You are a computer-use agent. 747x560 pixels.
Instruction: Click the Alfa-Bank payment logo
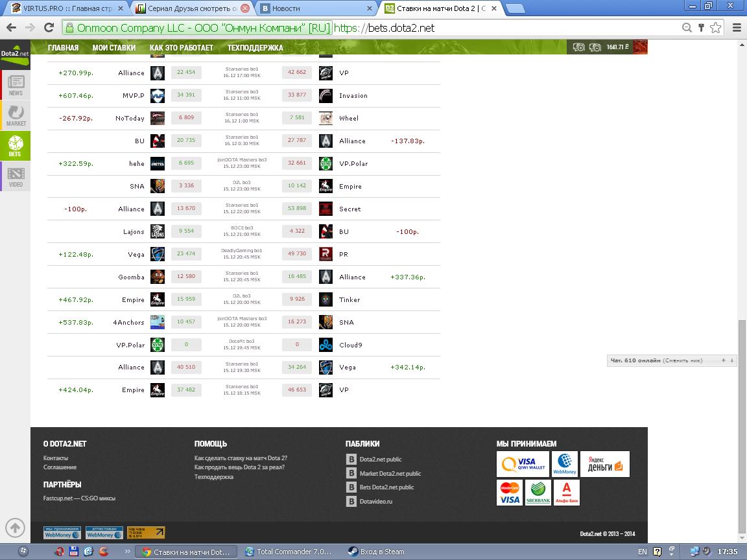(567, 493)
